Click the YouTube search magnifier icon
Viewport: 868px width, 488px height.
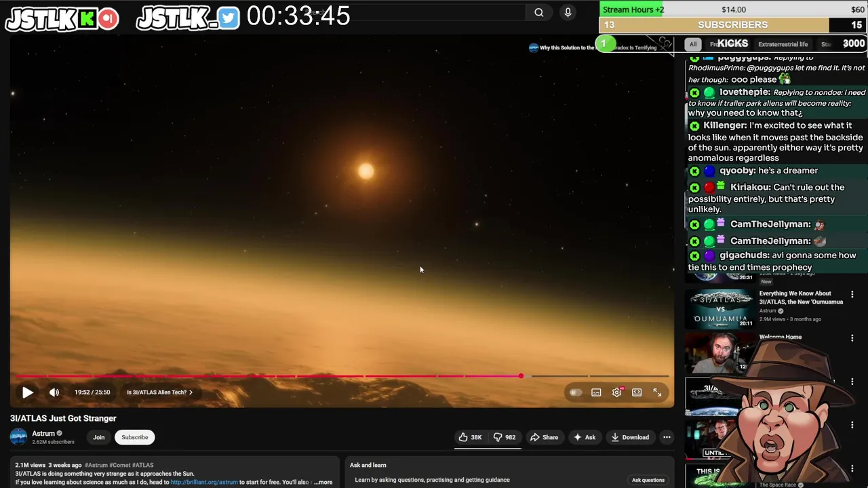(539, 12)
